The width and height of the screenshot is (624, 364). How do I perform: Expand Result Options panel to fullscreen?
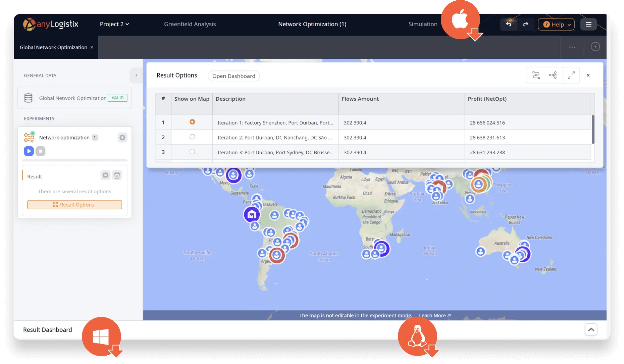coord(571,75)
